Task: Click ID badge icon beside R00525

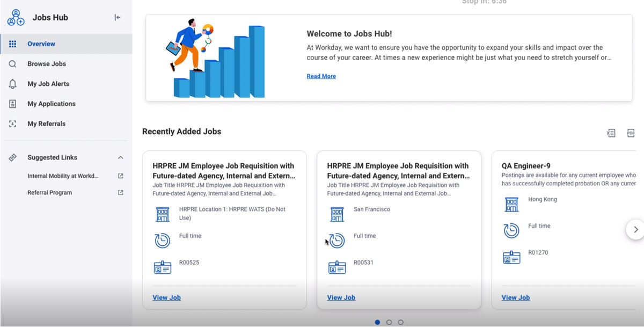Action: tap(162, 267)
